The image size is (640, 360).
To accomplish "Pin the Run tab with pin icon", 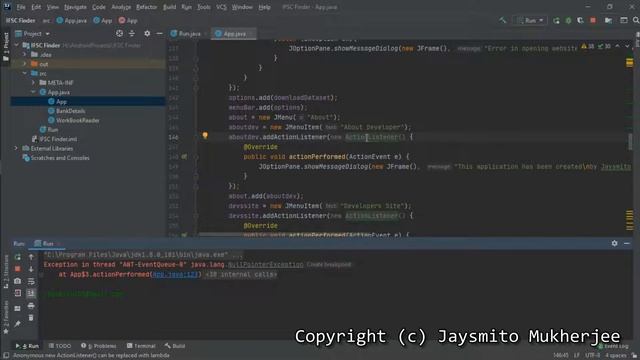I will pyautogui.click(x=18, y=324).
